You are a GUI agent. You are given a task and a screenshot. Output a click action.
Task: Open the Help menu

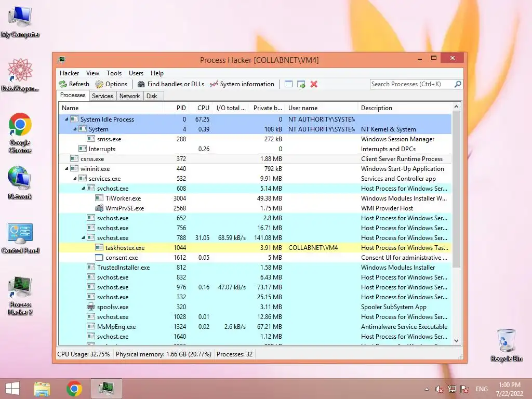coord(157,73)
